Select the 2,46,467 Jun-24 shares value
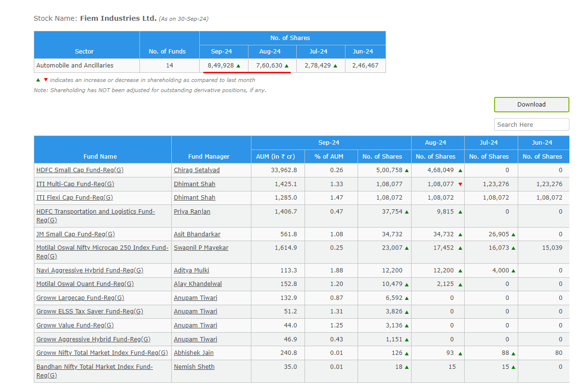 [365, 66]
